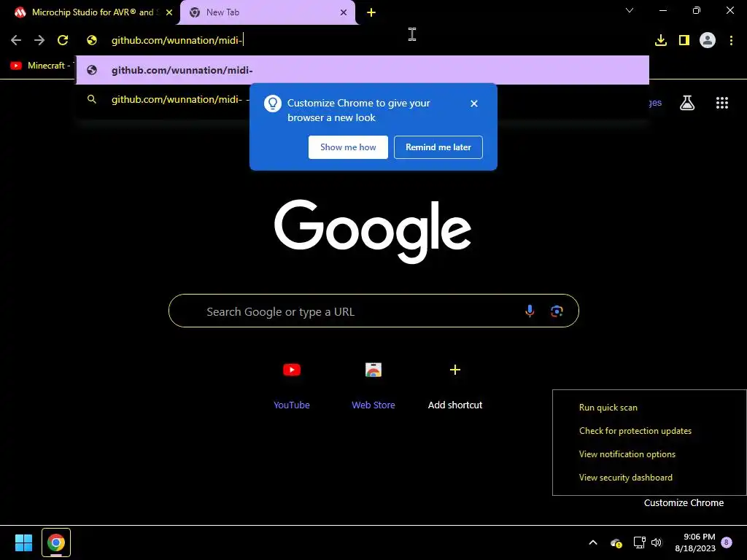The image size is (747, 560).
Task: Open the tab search chevron
Action: (630, 10)
